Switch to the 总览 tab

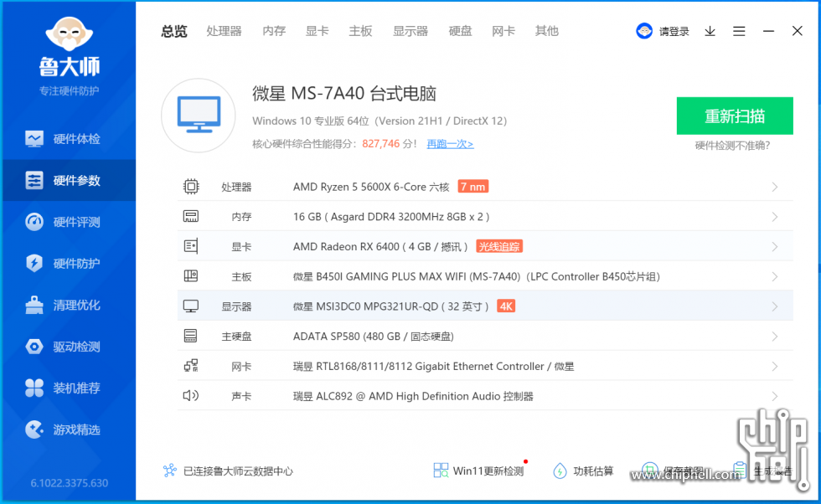[174, 32]
